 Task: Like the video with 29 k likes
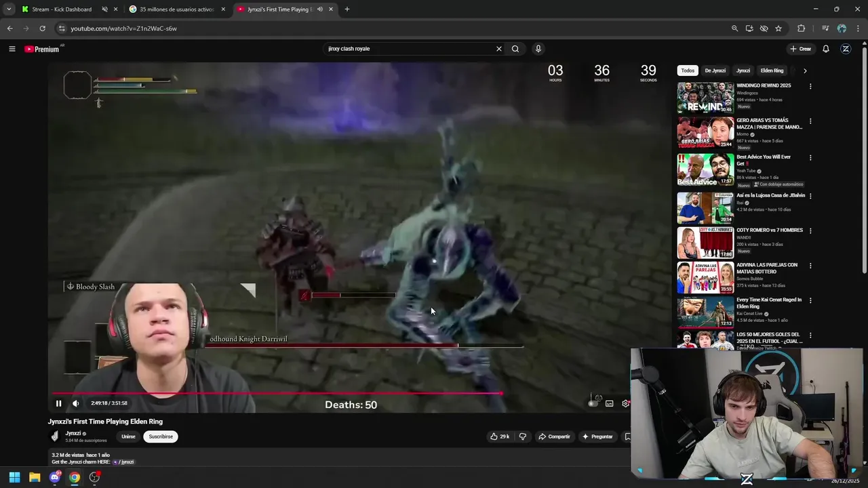[500, 436]
